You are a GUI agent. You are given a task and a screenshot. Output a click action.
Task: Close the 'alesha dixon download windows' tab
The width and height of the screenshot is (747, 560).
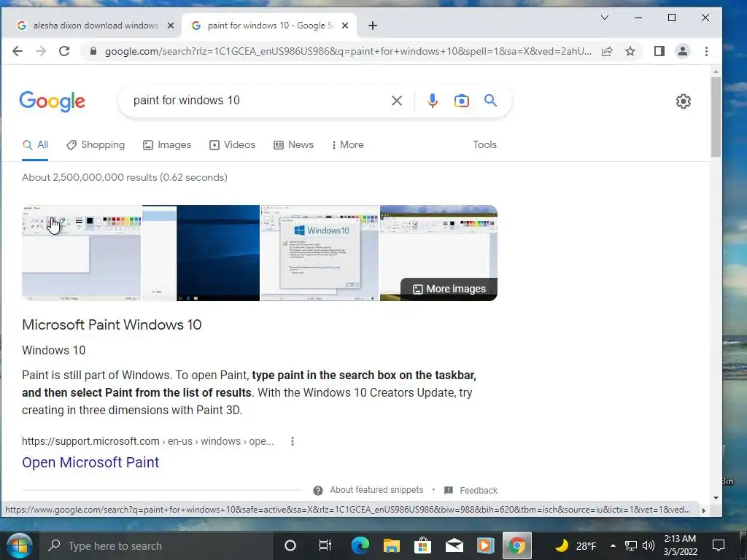click(171, 26)
